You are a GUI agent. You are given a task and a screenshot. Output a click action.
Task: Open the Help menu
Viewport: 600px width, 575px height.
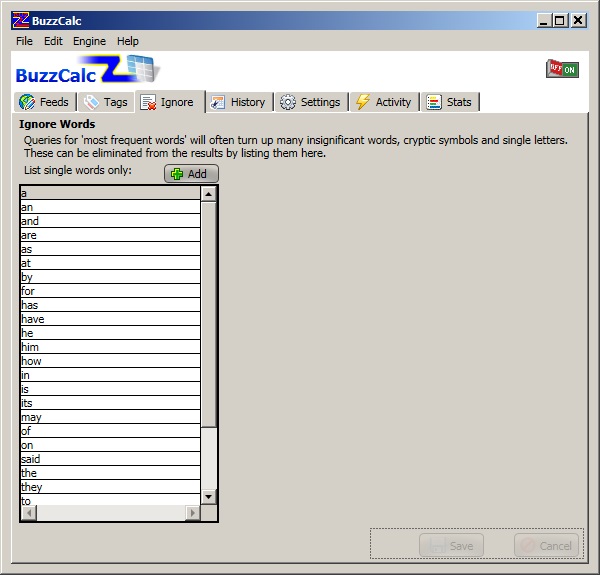[x=128, y=41]
